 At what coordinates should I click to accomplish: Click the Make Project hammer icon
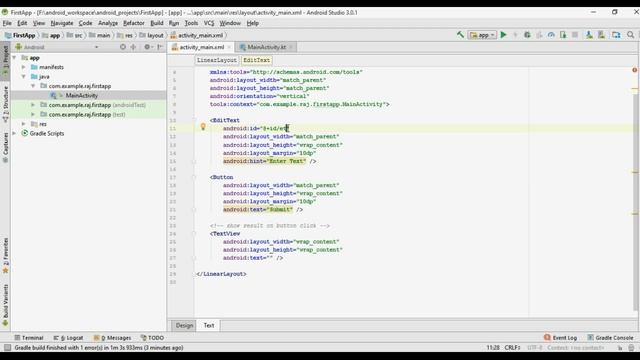pos(460,35)
